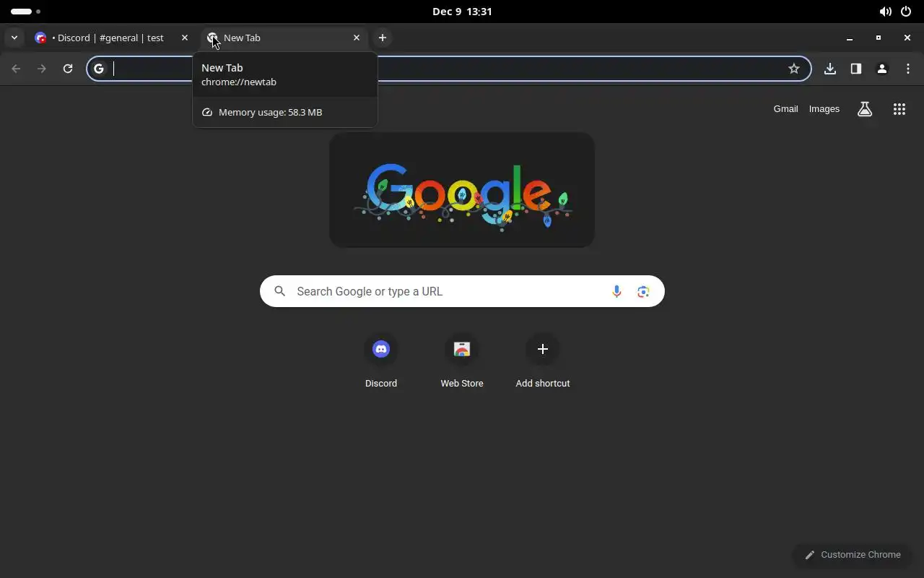Focus the address bar input

pyautogui.click(x=448, y=69)
